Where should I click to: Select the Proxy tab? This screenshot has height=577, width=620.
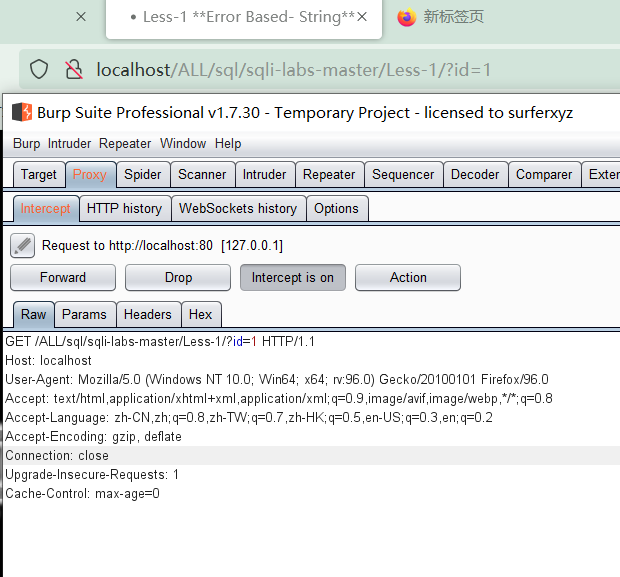pos(90,174)
